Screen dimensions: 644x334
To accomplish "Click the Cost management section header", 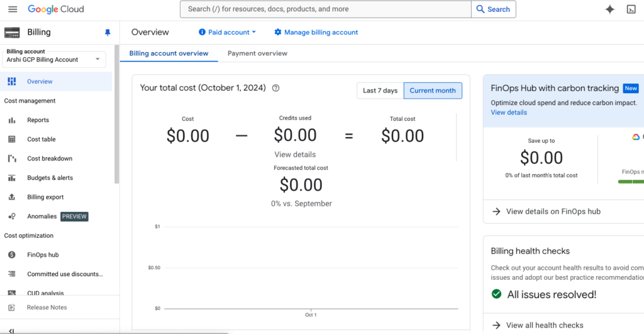I will coord(30,101).
